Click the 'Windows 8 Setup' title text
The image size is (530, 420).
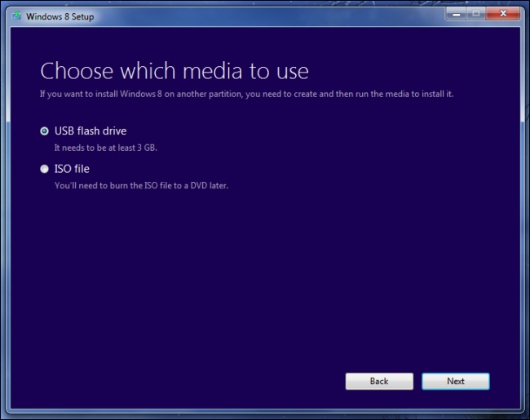tap(60, 16)
